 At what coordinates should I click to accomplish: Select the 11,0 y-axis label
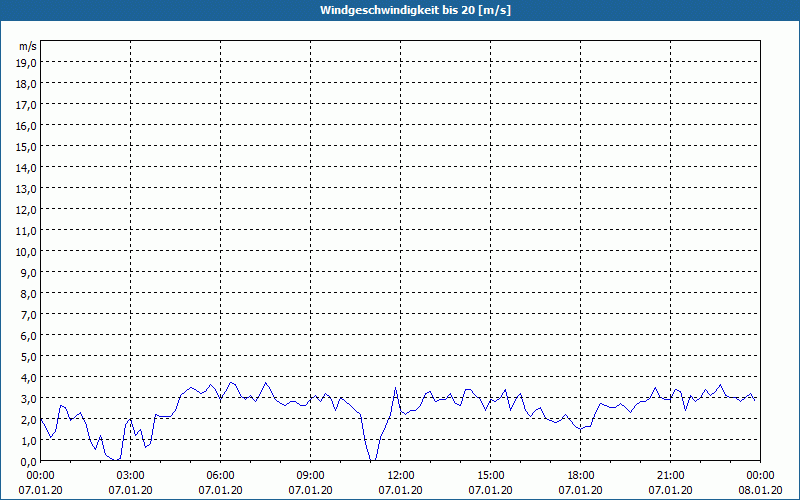pyautogui.click(x=26, y=231)
